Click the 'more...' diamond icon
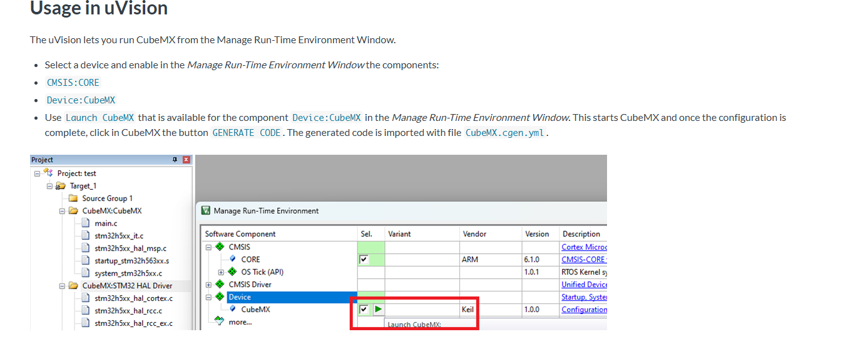The image size is (868, 349). click(x=219, y=321)
